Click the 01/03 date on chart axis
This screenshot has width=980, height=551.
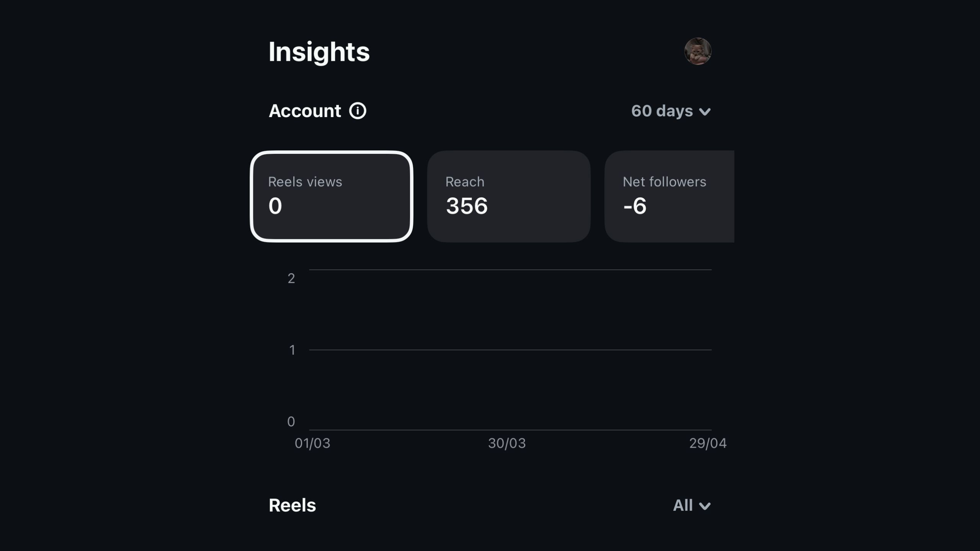pyautogui.click(x=312, y=443)
